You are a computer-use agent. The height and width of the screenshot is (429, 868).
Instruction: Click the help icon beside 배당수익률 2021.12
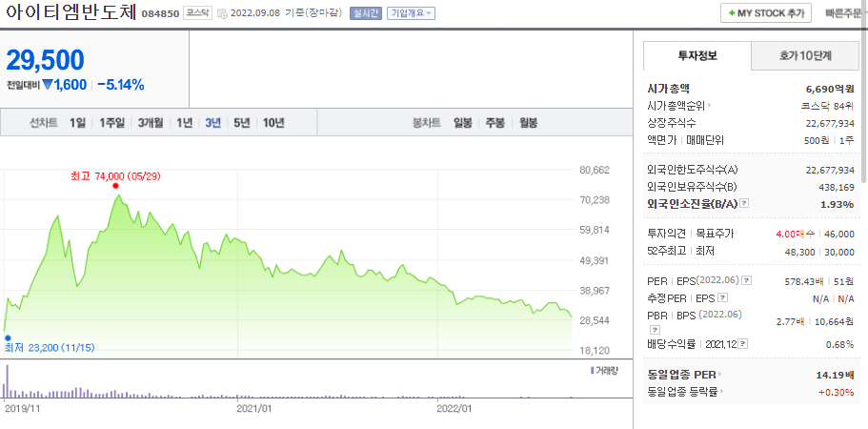pos(743,344)
